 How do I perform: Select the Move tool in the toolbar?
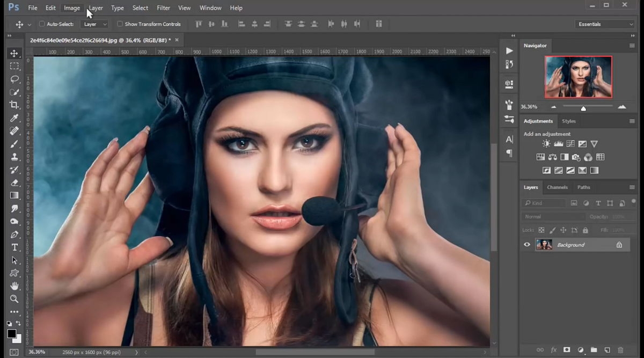(14, 53)
